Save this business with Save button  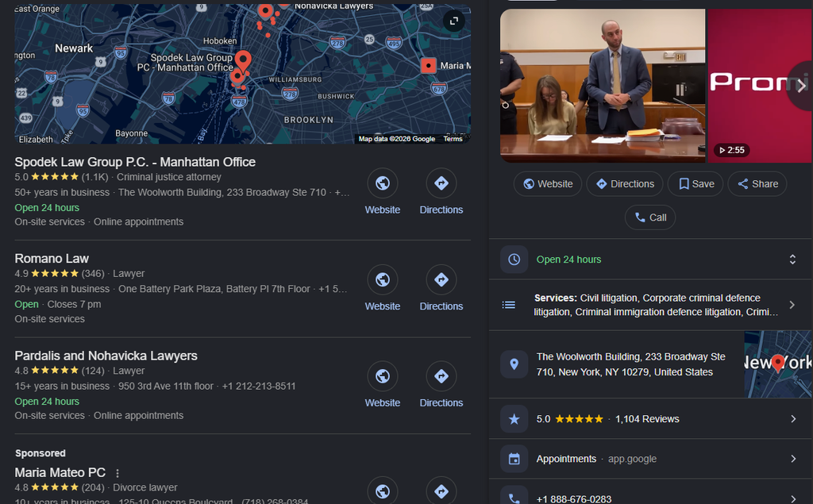pyautogui.click(x=695, y=184)
